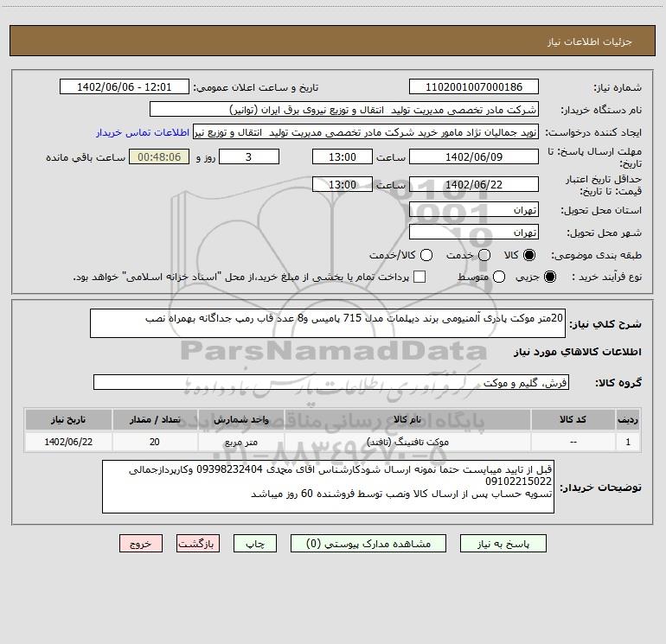
Task: Click the اطلاعات کالاهای مورد نیاز heading
Action: 577,352
